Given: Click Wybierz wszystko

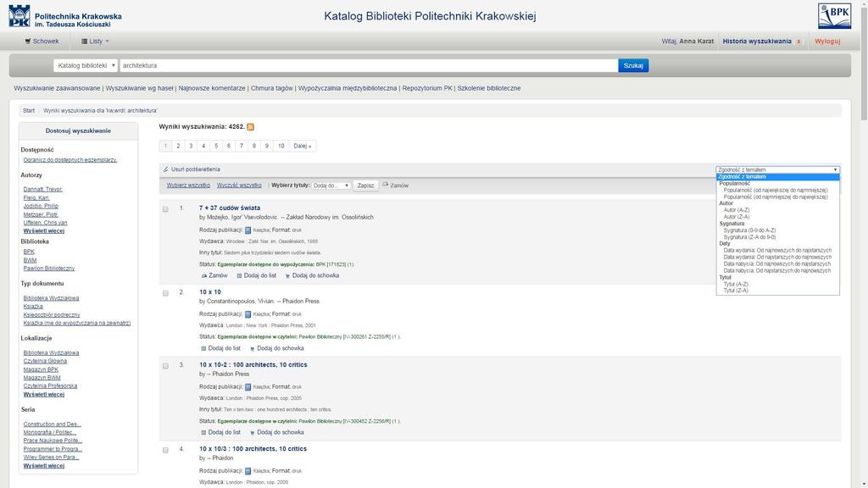Looking at the screenshot, I should pos(188,186).
